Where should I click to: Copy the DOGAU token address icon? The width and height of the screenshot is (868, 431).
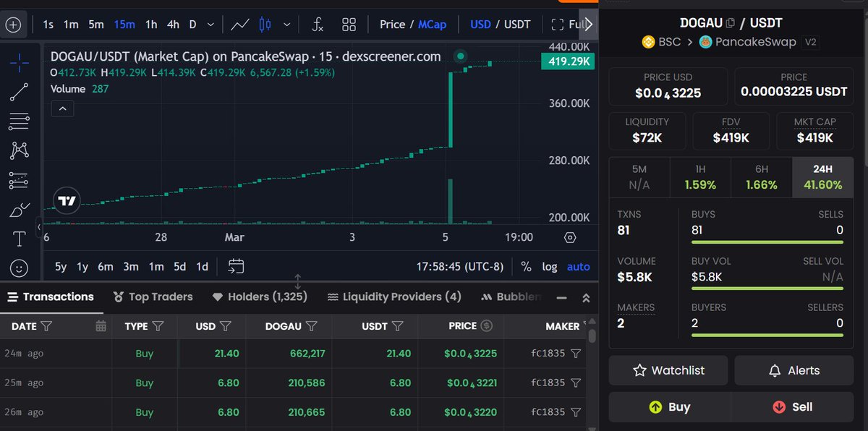(x=730, y=23)
